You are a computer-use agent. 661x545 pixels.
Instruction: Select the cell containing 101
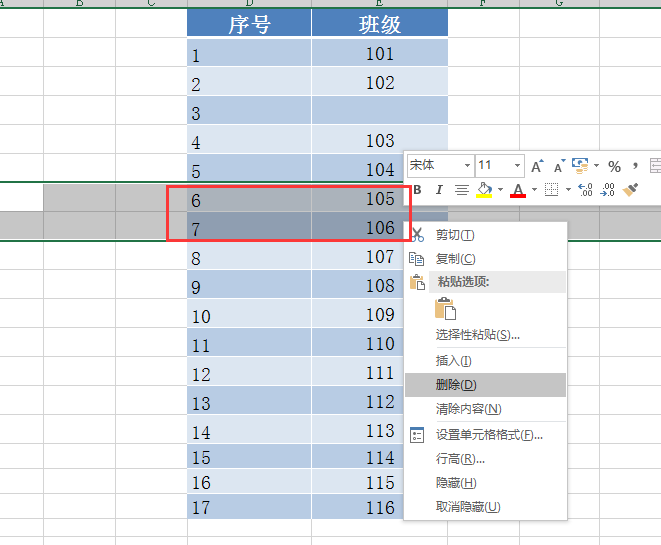pyautogui.click(x=380, y=53)
